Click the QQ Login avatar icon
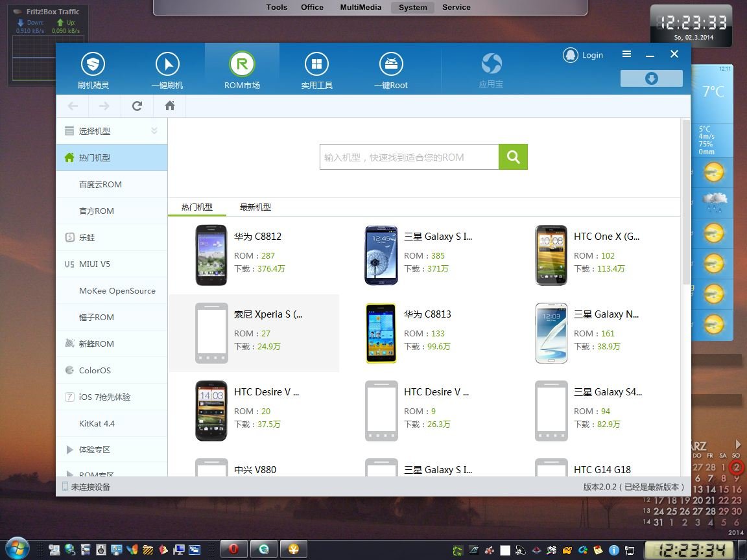Screen dimensions: 747x560 point(570,55)
